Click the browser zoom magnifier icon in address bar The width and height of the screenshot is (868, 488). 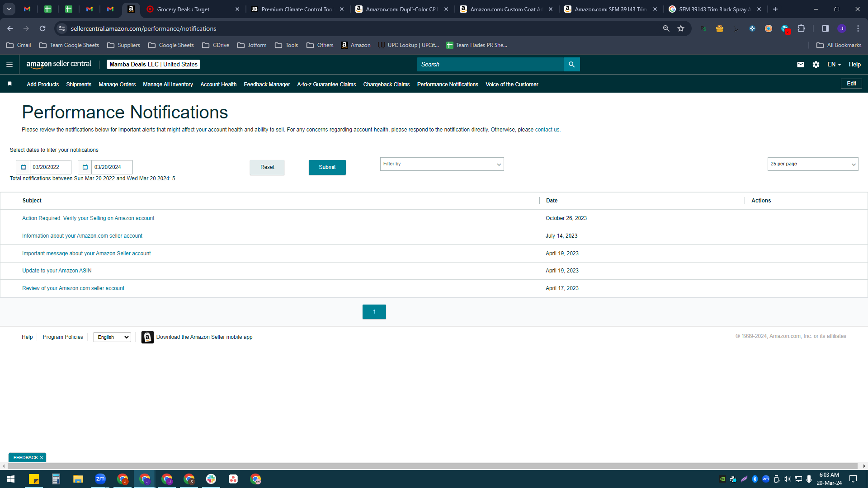click(666, 28)
